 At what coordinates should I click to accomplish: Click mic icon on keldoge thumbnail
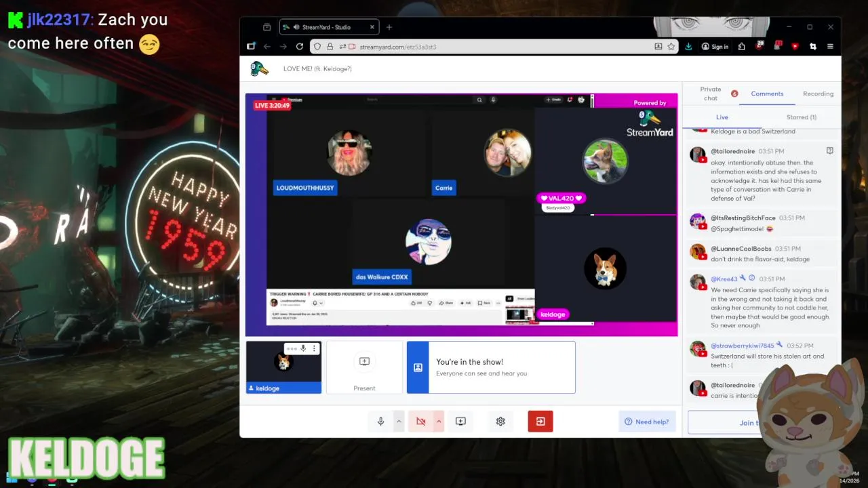tap(303, 348)
